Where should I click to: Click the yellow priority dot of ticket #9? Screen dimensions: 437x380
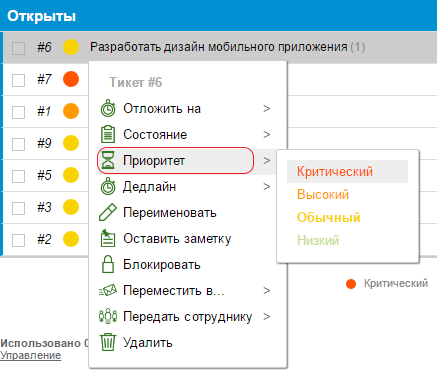click(71, 143)
